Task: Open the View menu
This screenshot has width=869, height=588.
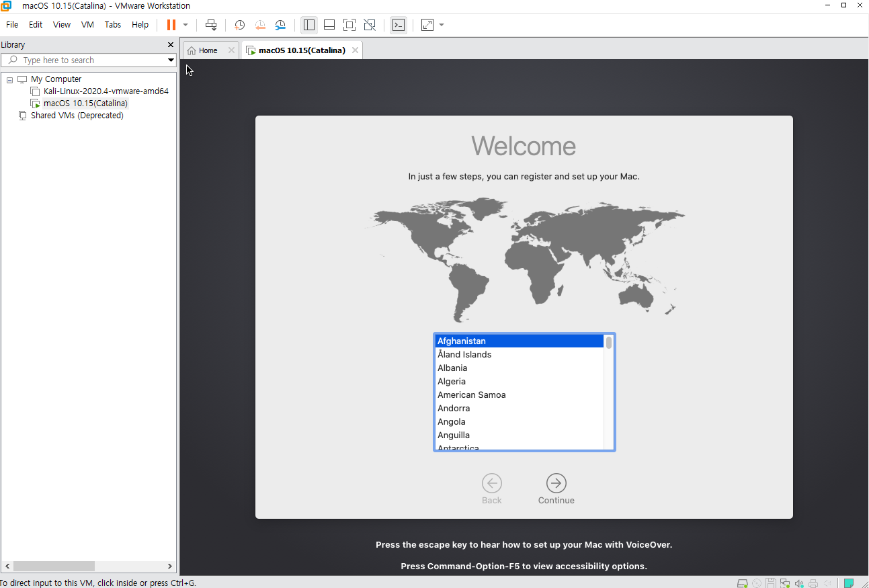Action: [x=62, y=25]
